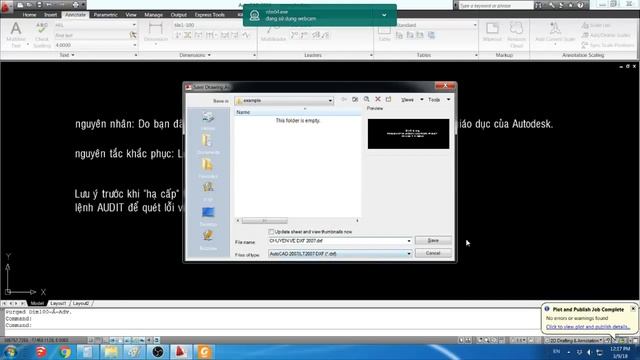Switch to the Manage ribbon tab
This screenshot has width=640, height=360.
point(153,15)
